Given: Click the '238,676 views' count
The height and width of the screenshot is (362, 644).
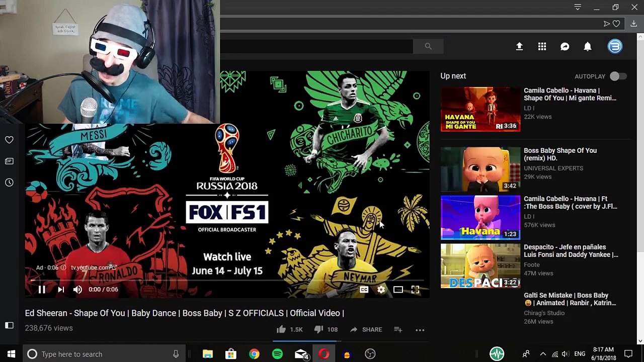Looking at the screenshot, I should [49, 328].
